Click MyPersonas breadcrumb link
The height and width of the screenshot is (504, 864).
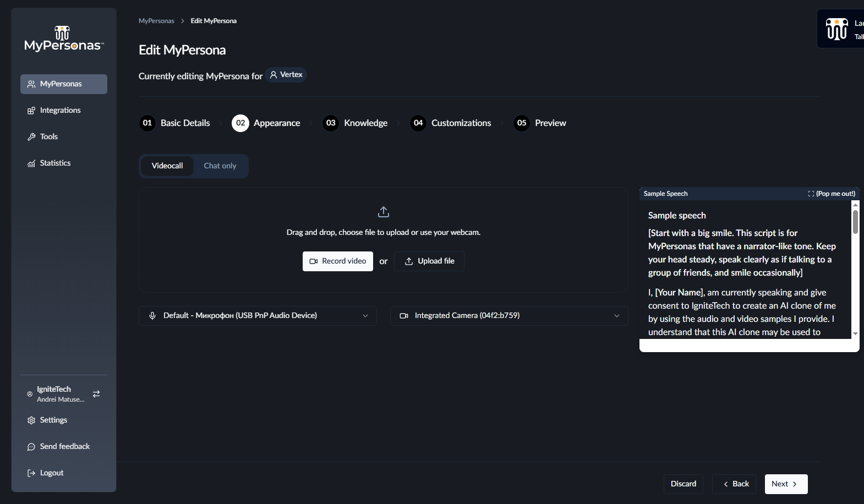(x=156, y=21)
